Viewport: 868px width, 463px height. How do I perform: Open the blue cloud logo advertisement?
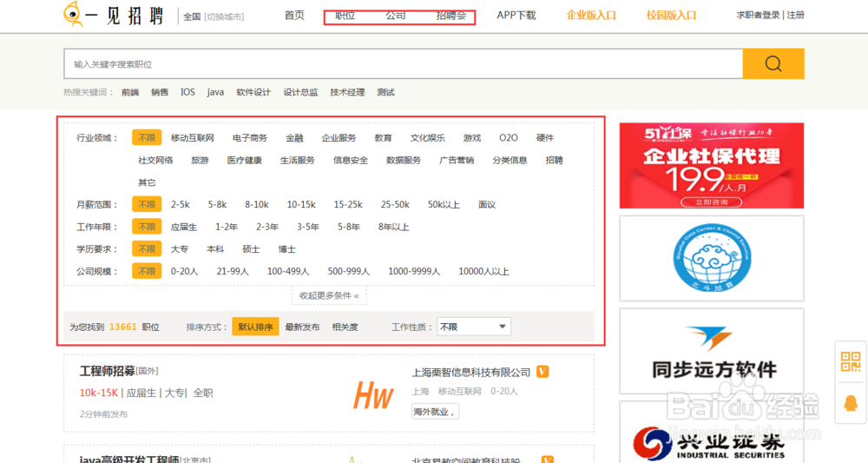712,258
